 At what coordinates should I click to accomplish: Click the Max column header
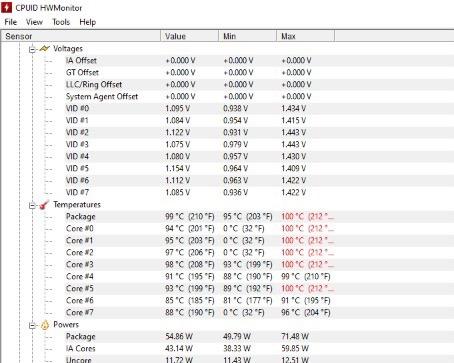tap(306, 36)
